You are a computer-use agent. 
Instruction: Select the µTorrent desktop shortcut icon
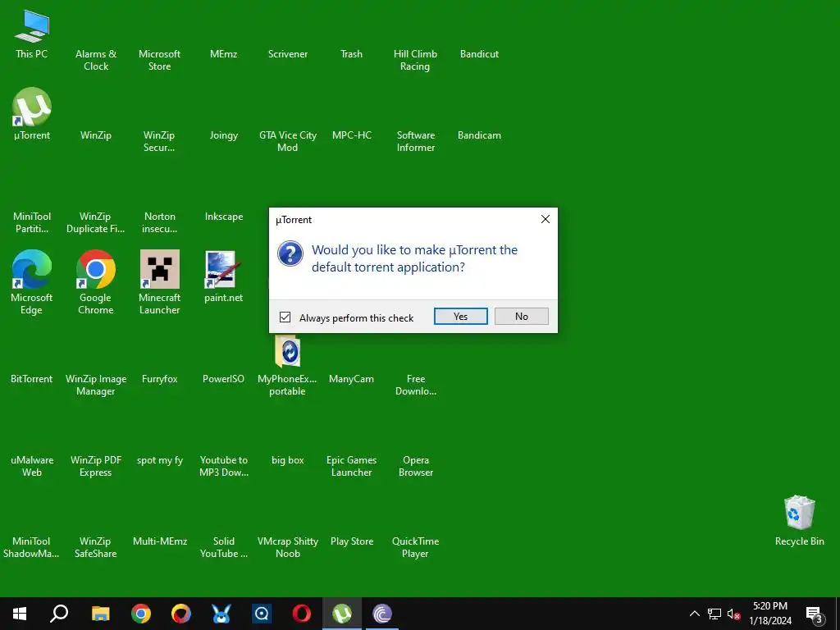pyautogui.click(x=32, y=107)
